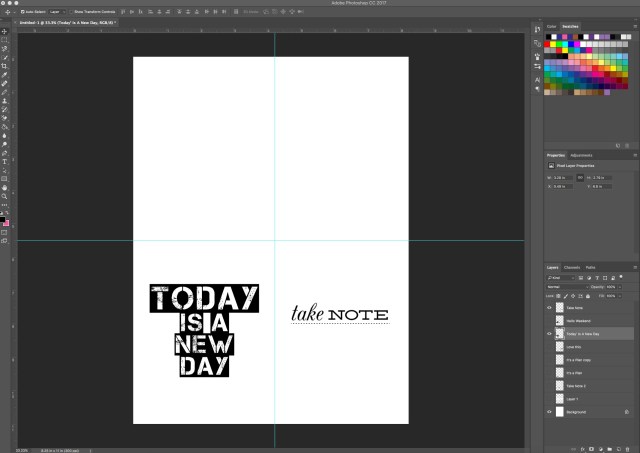Select the Zoom tool
640x453 pixels.
[5, 196]
